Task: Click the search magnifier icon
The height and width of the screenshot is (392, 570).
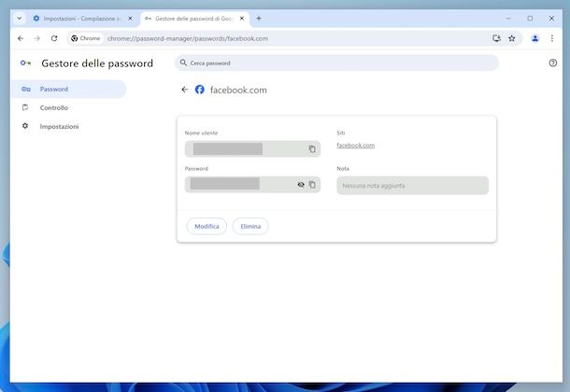Action: pos(183,63)
